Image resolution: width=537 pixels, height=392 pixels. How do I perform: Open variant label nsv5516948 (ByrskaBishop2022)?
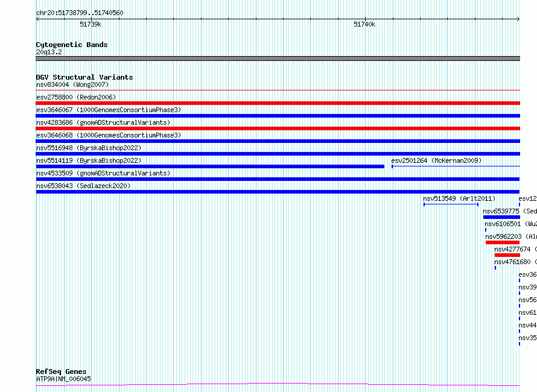(x=89, y=148)
